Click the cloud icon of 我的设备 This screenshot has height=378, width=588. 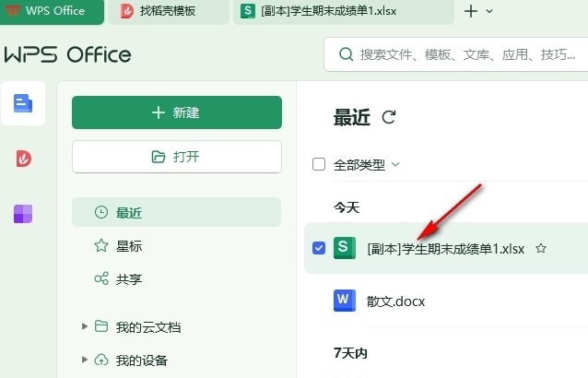pyautogui.click(x=101, y=360)
